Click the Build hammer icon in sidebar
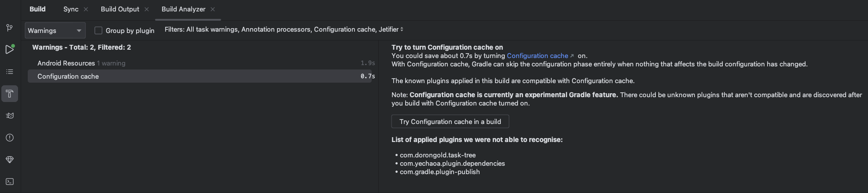Image resolution: width=868 pixels, height=193 pixels. click(x=10, y=94)
